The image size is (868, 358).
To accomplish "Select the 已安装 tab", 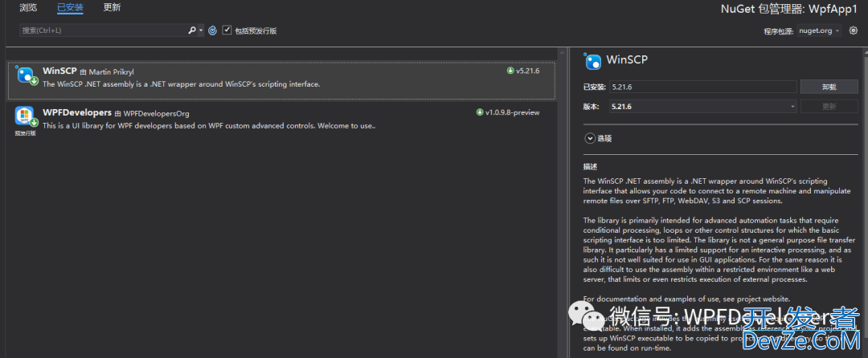I will coord(70,8).
